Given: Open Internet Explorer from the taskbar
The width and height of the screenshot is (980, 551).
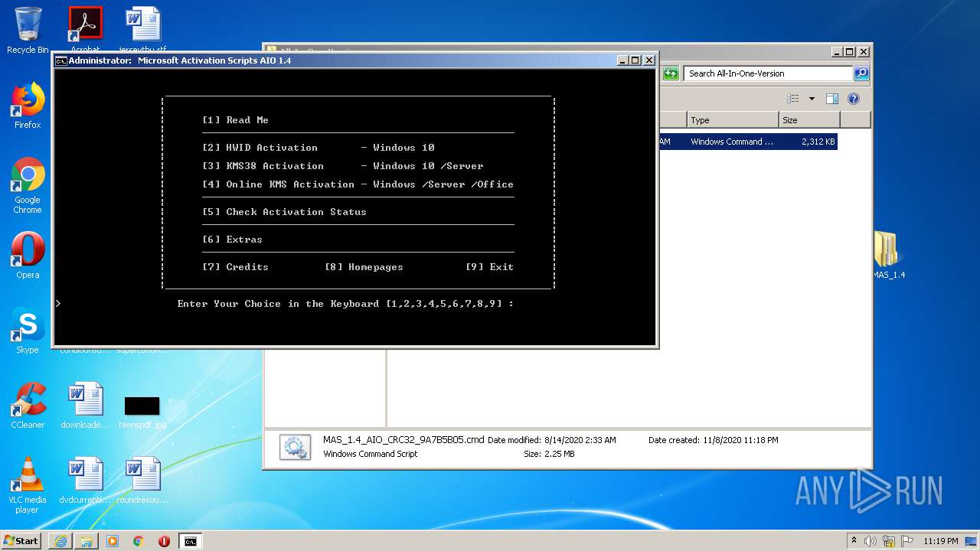Looking at the screenshot, I should pos(60,541).
